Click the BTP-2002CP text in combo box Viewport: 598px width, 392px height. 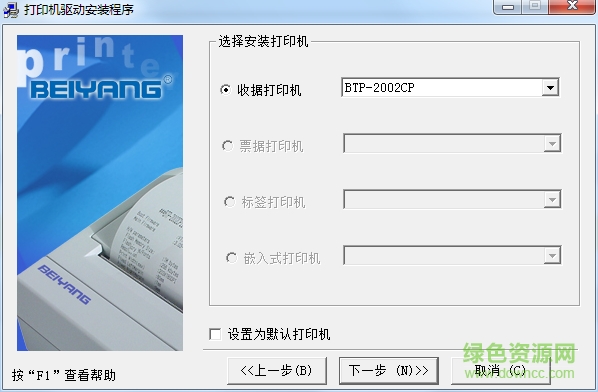(x=379, y=88)
